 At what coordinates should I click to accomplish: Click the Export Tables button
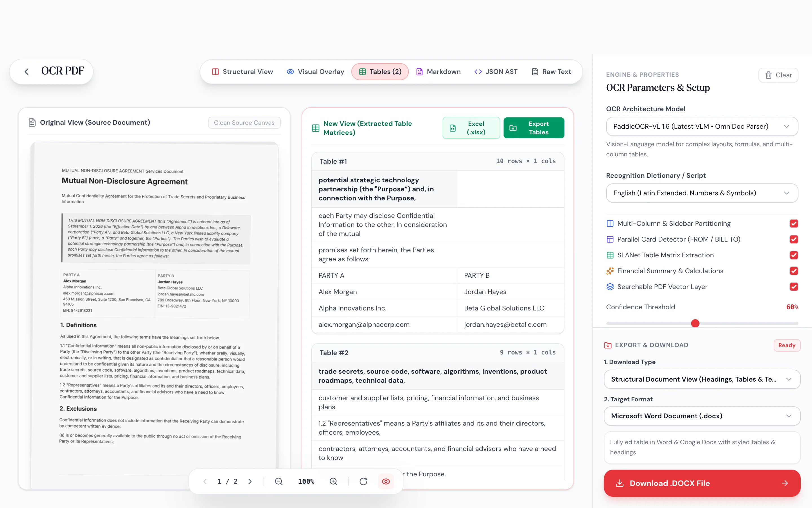coord(533,128)
